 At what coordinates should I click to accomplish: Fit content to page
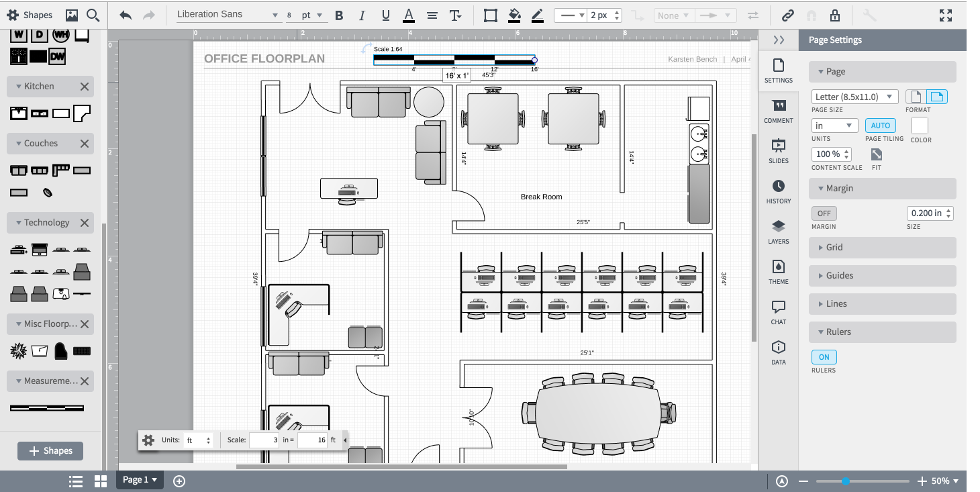click(876, 154)
